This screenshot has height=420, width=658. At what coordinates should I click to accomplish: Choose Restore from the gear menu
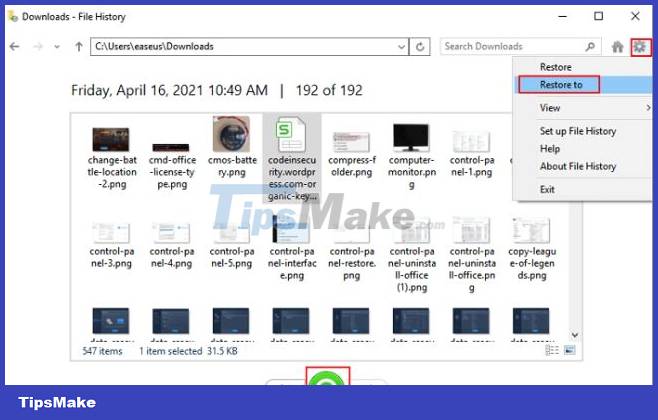click(556, 67)
